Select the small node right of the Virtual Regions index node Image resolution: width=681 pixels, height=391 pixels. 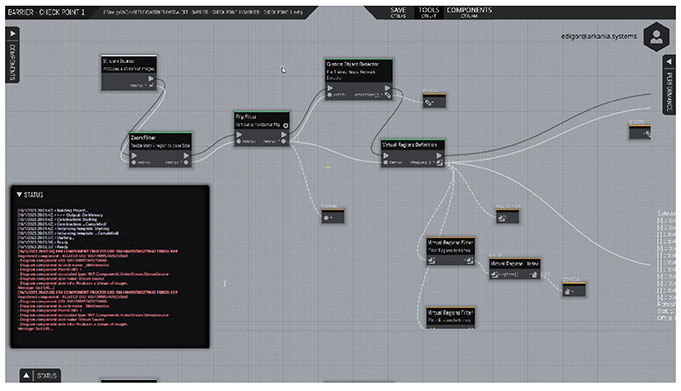[x=574, y=290]
